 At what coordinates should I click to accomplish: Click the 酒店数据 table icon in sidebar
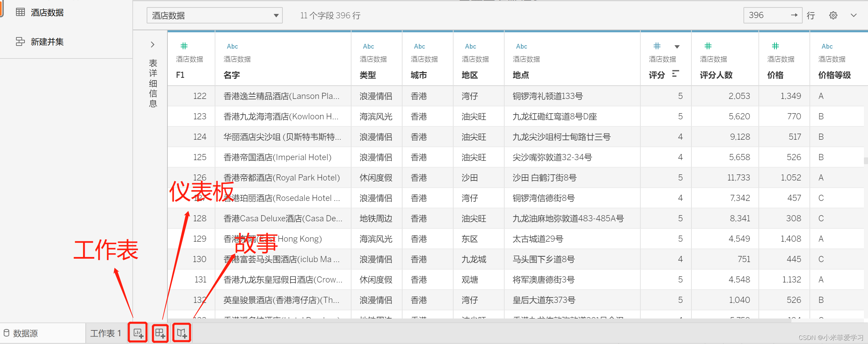(x=20, y=12)
